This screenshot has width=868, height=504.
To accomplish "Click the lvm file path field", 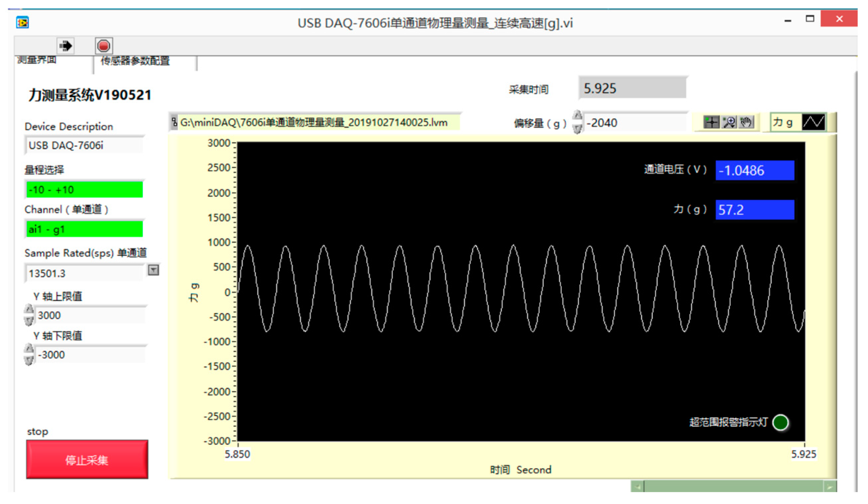I will click(x=319, y=122).
